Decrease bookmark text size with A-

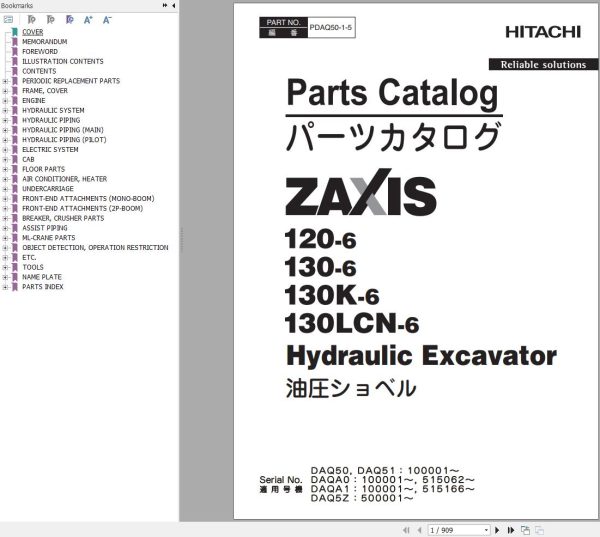[107, 20]
